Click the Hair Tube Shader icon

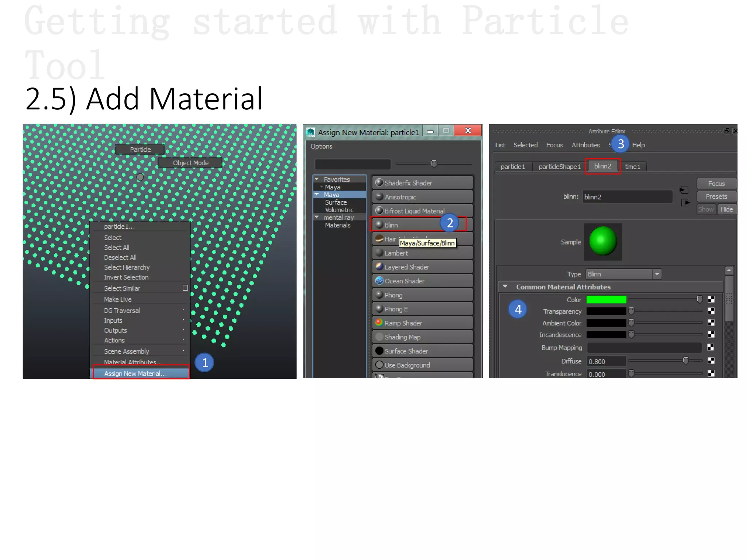click(x=379, y=239)
